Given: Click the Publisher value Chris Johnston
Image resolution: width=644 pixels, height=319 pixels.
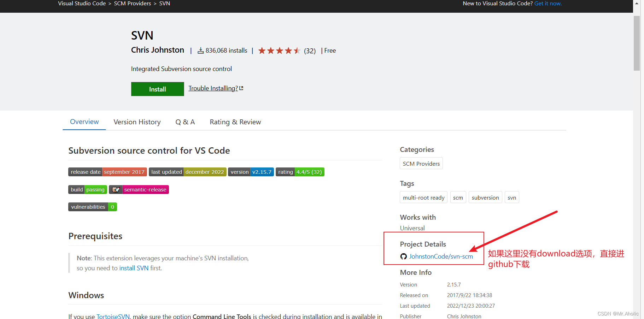Looking at the screenshot, I should point(464,316).
